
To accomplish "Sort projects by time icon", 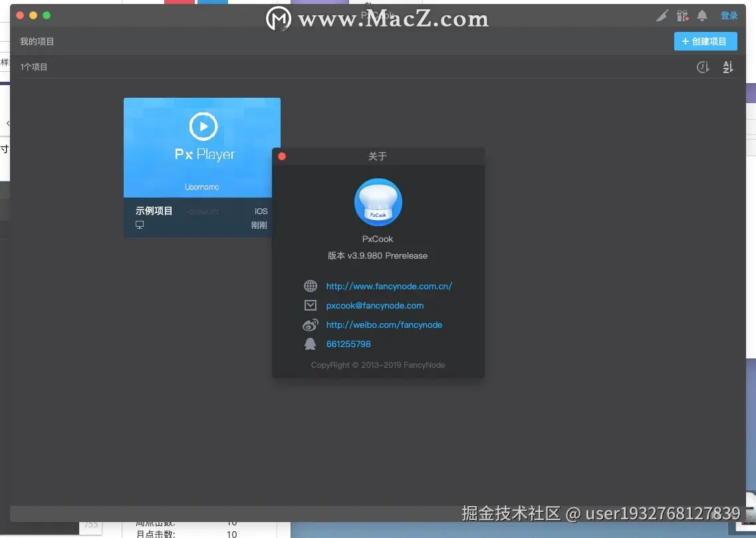I will tap(703, 67).
